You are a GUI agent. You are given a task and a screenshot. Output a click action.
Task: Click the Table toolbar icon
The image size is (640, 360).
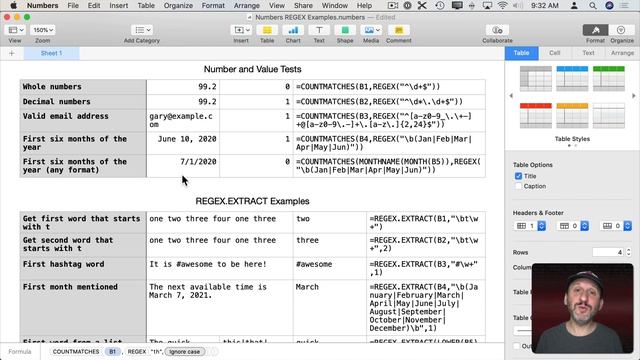click(x=267, y=30)
